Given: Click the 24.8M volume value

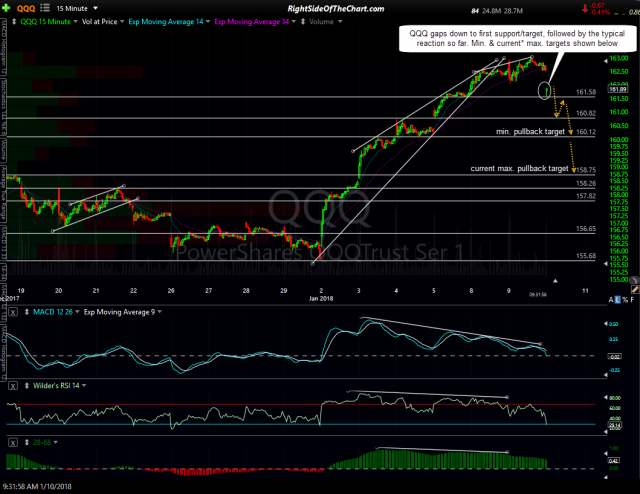Looking at the screenshot, I should (x=491, y=11).
